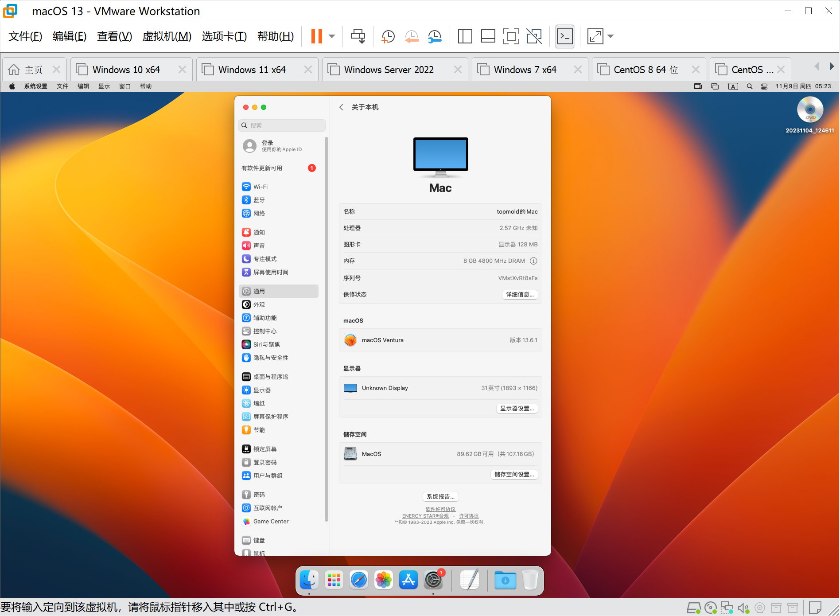Viewport: 840px width, 616px height.
Task: Click the input source A icon
Action: coord(733,86)
